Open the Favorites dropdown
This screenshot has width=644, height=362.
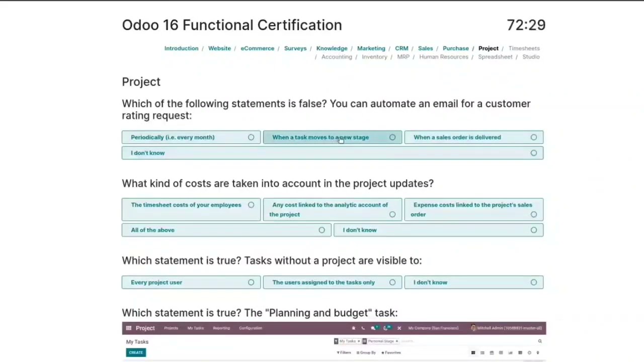click(391, 352)
